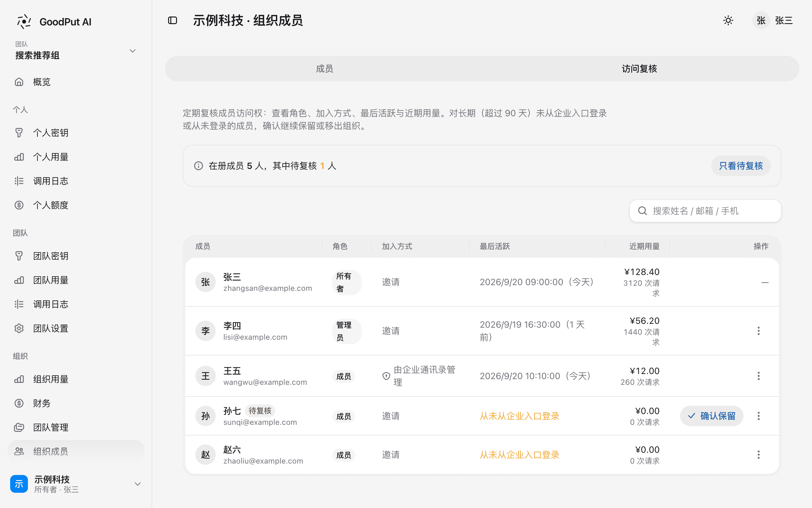
Task: Open the more-actions menu for 孙七
Action: coord(759,416)
